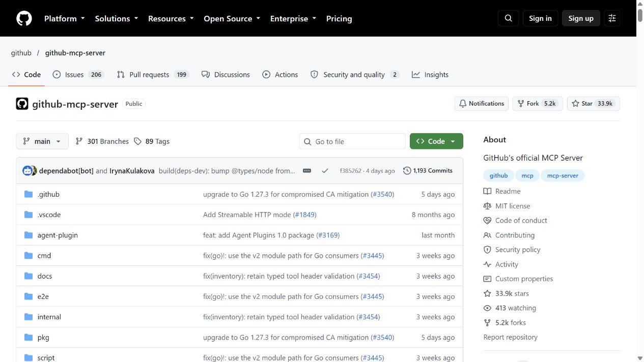The height and width of the screenshot is (362, 644).
Task: Expand the Platform menu
Action: (x=64, y=18)
